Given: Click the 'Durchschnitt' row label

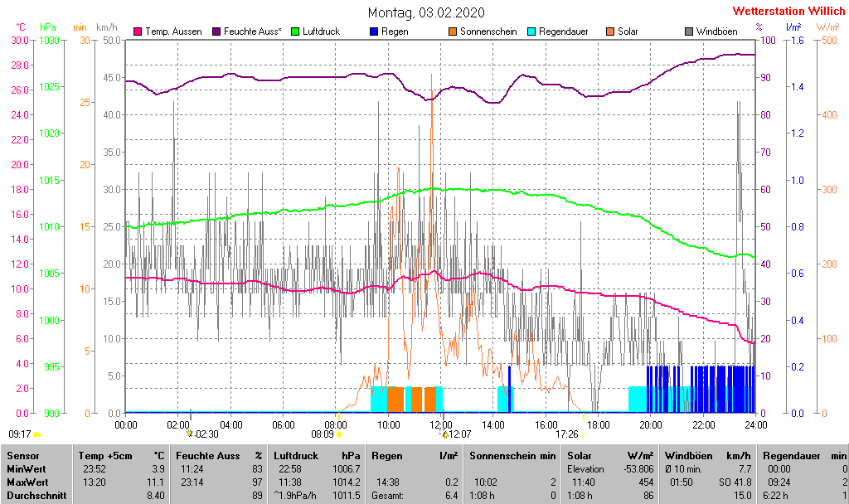Looking at the screenshot, I should click(x=36, y=495).
